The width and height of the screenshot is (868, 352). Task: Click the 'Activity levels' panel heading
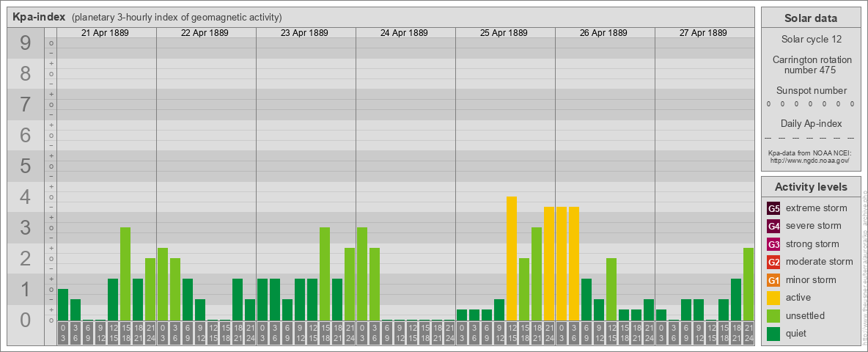(x=811, y=187)
